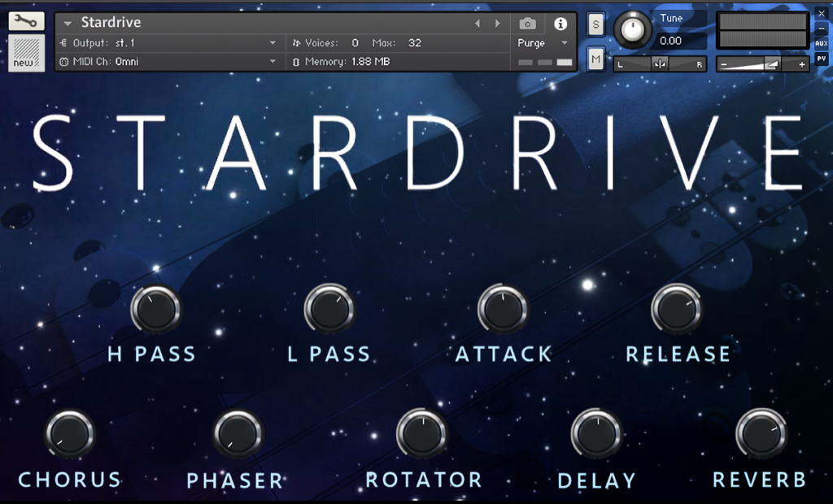The width and height of the screenshot is (833, 504).
Task: Select the next instrument arrow
Action: [497, 24]
